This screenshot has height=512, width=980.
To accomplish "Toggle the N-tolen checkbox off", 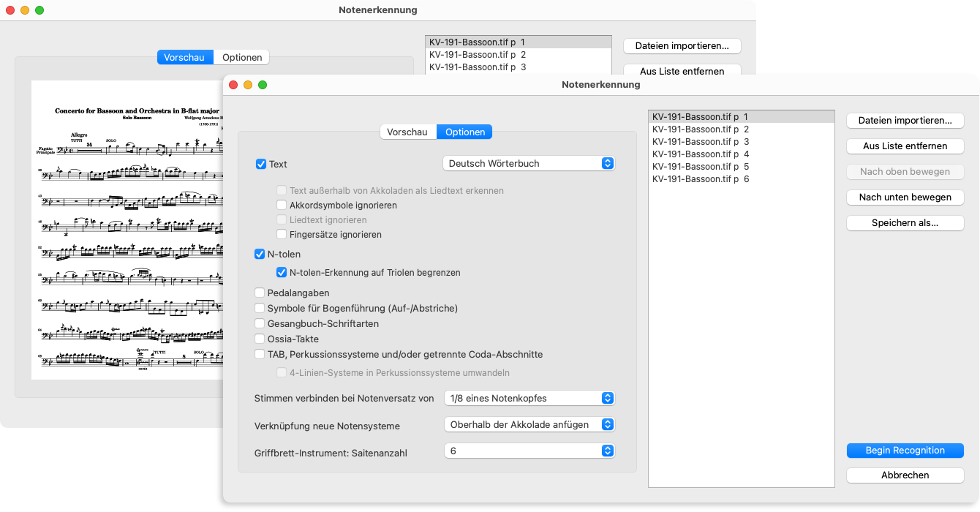I will [x=260, y=255].
